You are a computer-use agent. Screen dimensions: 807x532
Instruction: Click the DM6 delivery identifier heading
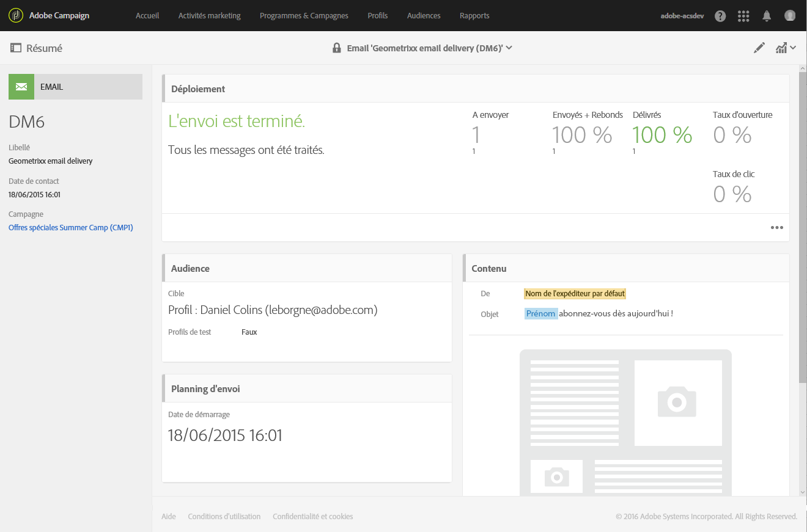coord(27,122)
